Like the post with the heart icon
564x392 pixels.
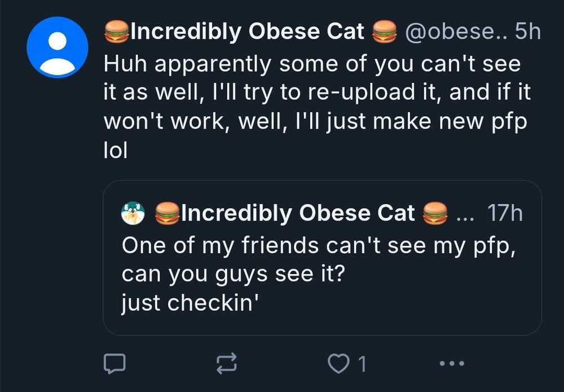(x=339, y=364)
